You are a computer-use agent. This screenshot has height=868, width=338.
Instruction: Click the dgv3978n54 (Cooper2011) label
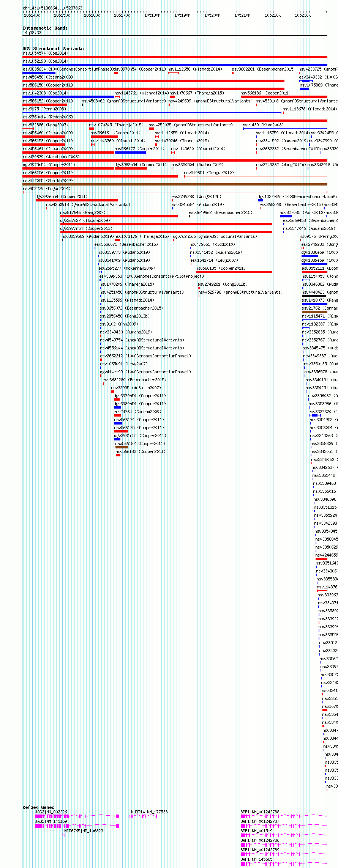pyautogui.click(x=140, y=69)
